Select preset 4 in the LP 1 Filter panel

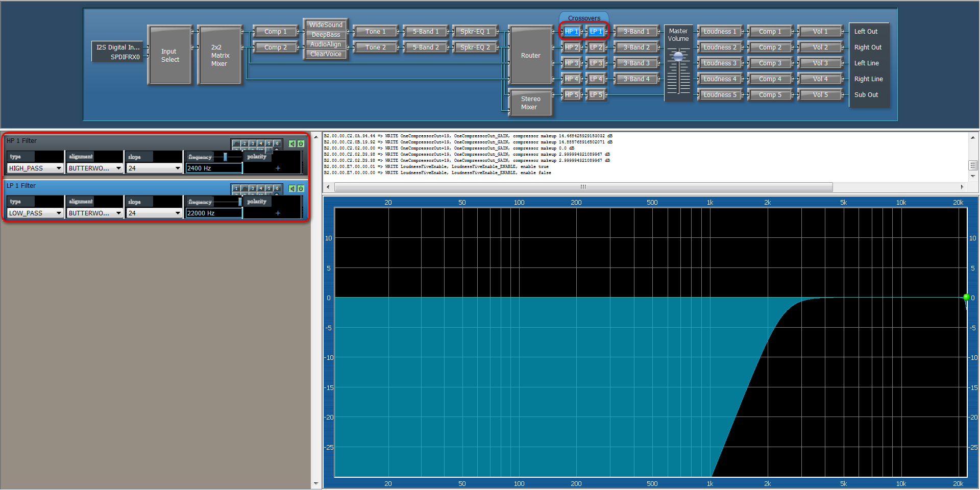(x=261, y=188)
